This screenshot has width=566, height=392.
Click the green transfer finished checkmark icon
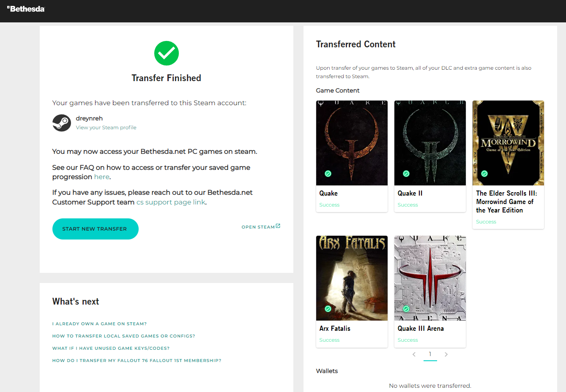[167, 53]
